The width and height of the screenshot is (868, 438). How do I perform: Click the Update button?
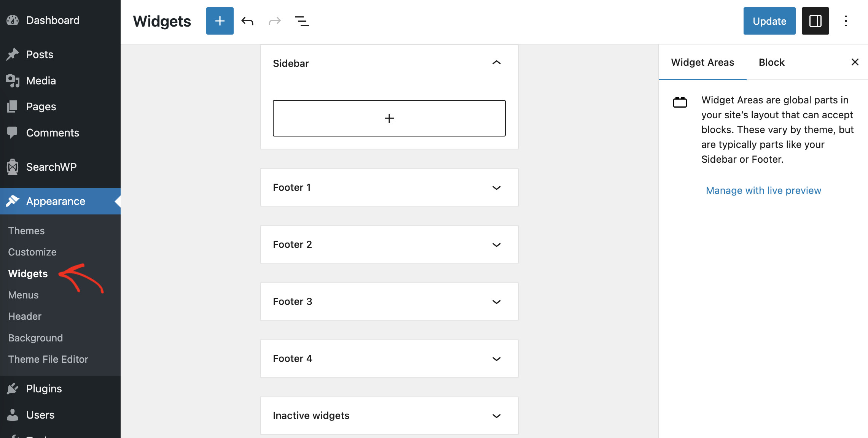click(x=769, y=21)
